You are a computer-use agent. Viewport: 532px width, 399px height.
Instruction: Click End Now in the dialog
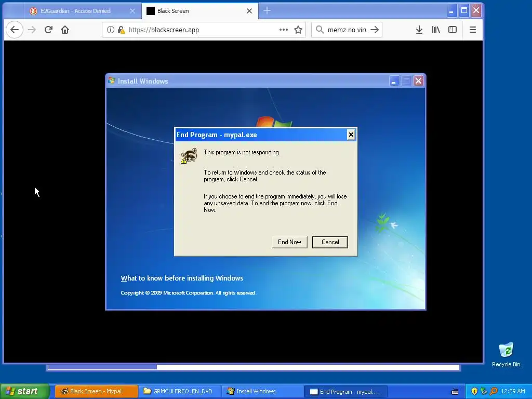[289, 242]
